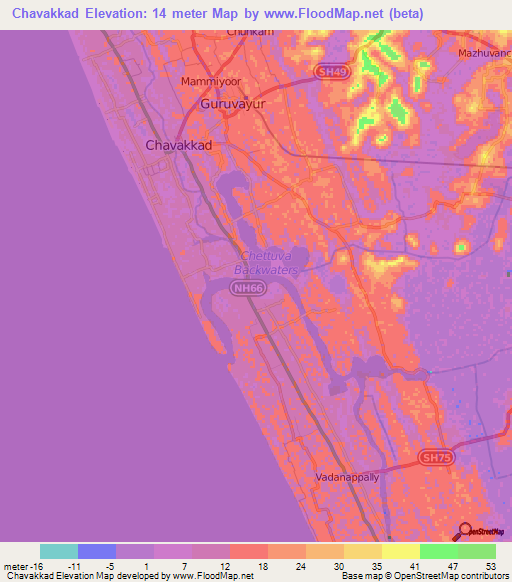Select the Chavakkad town label

pos(179,145)
